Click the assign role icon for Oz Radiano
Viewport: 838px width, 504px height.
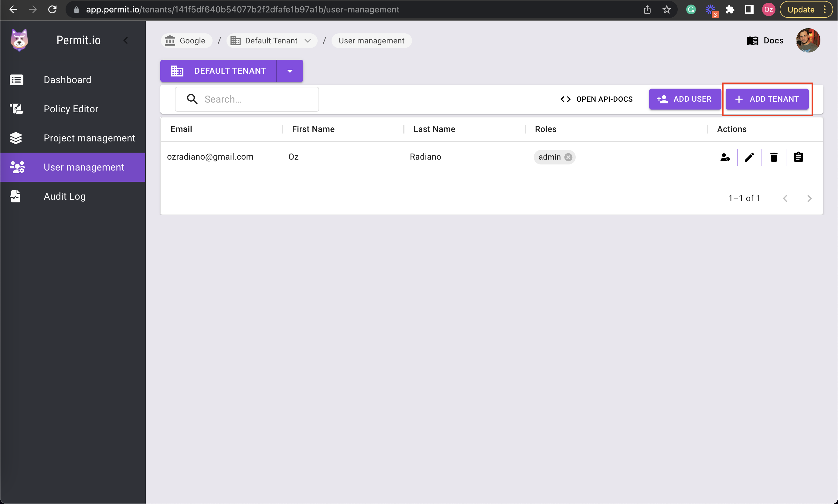tap(725, 157)
